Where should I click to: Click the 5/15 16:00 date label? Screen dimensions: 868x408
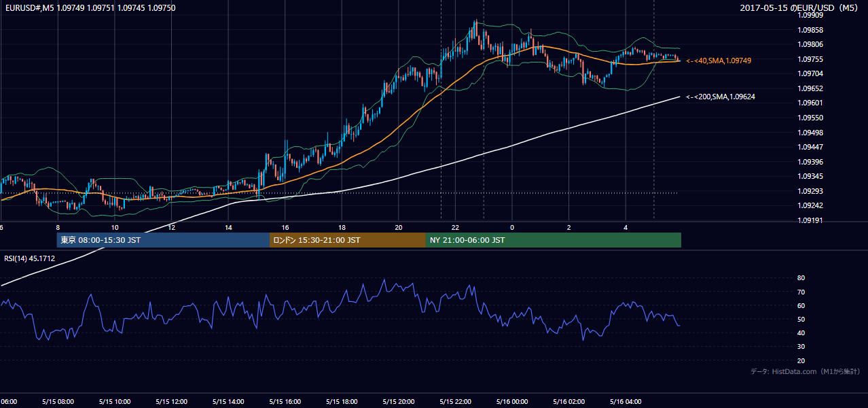point(285,402)
